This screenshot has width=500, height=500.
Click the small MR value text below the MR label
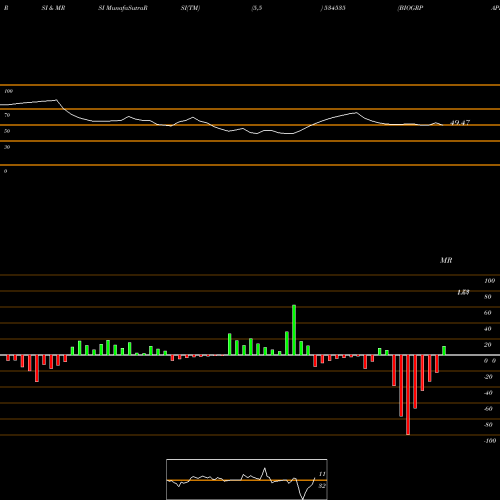coord(463,292)
